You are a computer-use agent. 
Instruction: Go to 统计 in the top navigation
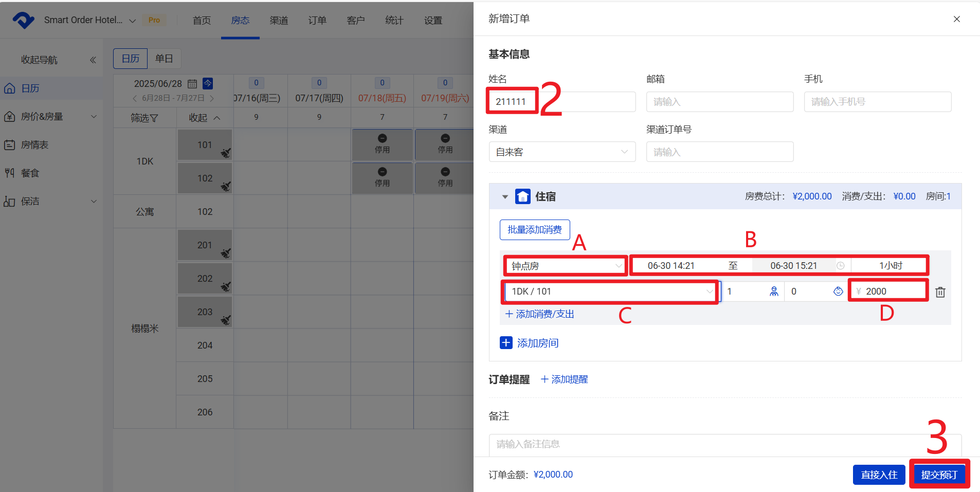[394, 21]
